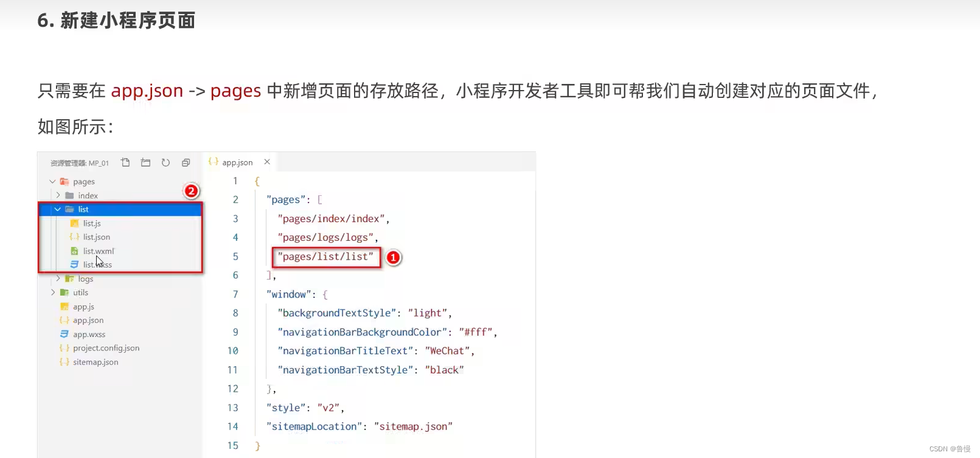Click line number 1 in gutter
The image size is (980, 458).
(235, 181)
